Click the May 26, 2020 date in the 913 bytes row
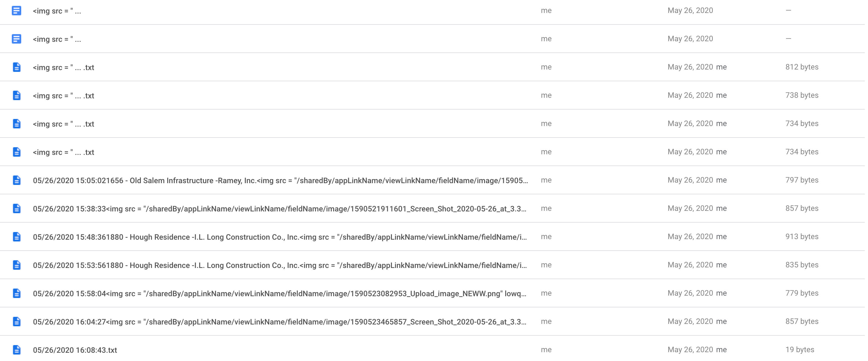The height and width of the screenshot is (361, 868). click(690, 237)
